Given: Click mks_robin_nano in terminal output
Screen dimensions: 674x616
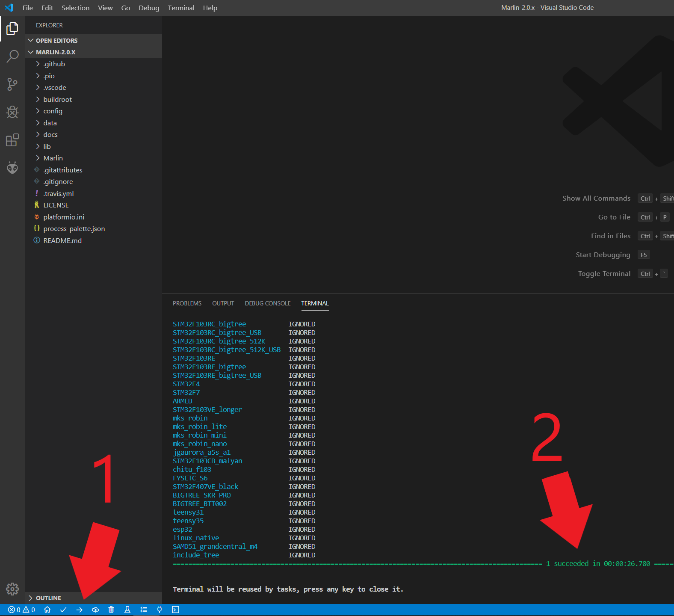Looking at the screenshot, I should coord(200,444).
